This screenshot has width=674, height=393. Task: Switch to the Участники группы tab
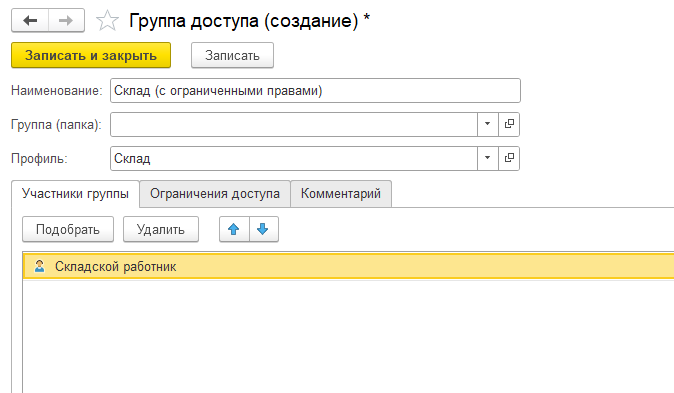(75, 194)
